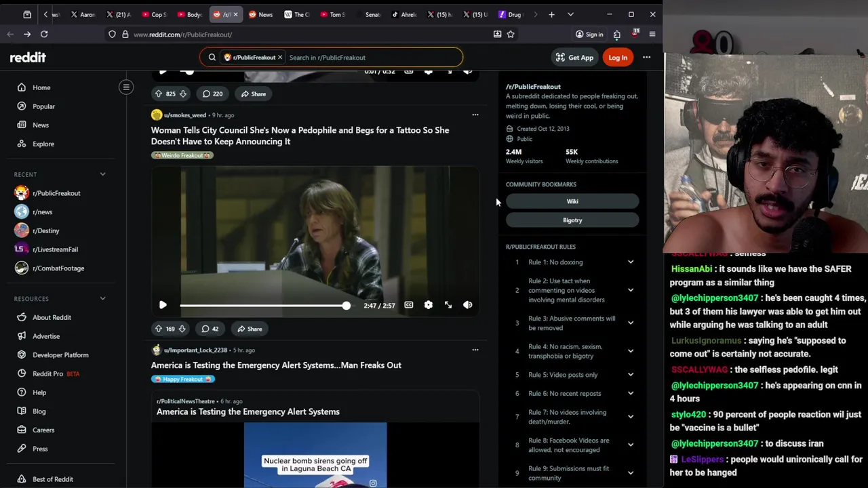Click the Get App button
868x488 pixels.
pyautogui.click(x=574, y=58)
